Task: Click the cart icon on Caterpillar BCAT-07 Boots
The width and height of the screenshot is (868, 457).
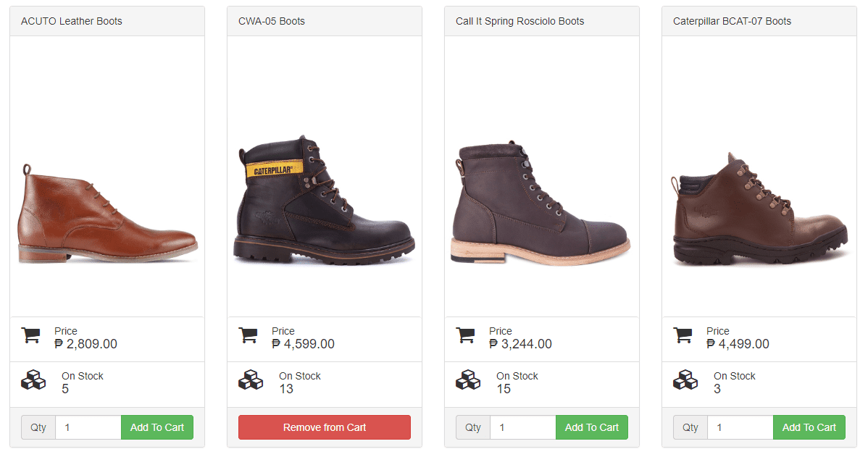Action: click(x=682, y=335)
